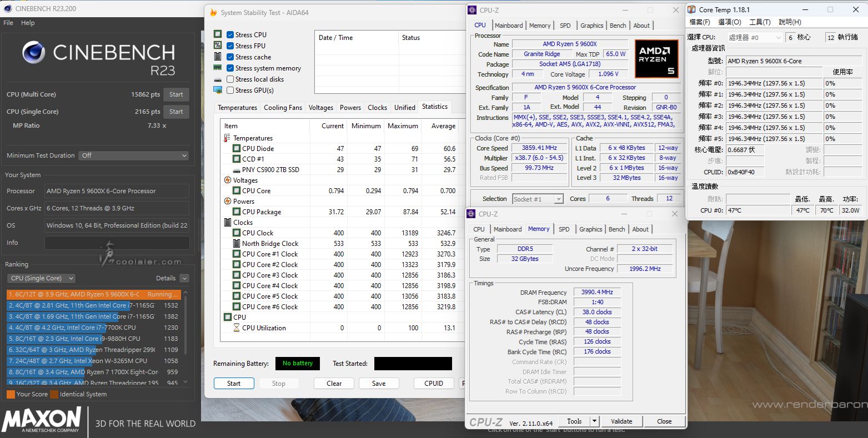
Task: Open CPU (Single Core) ranking dropdown
Action: click(x=41, y=278)
